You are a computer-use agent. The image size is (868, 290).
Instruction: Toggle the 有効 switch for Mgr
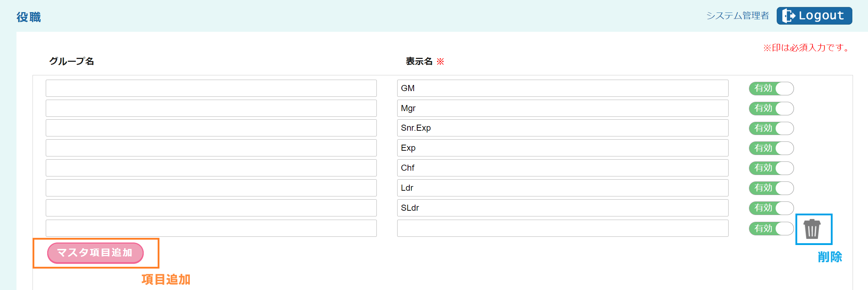pos(771,109)
